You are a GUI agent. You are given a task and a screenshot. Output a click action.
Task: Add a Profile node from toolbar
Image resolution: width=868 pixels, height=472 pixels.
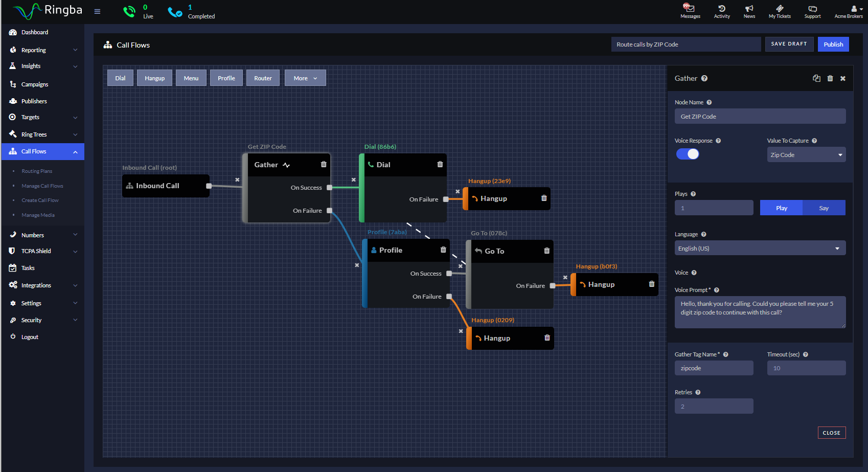click(x=226, y=78)
